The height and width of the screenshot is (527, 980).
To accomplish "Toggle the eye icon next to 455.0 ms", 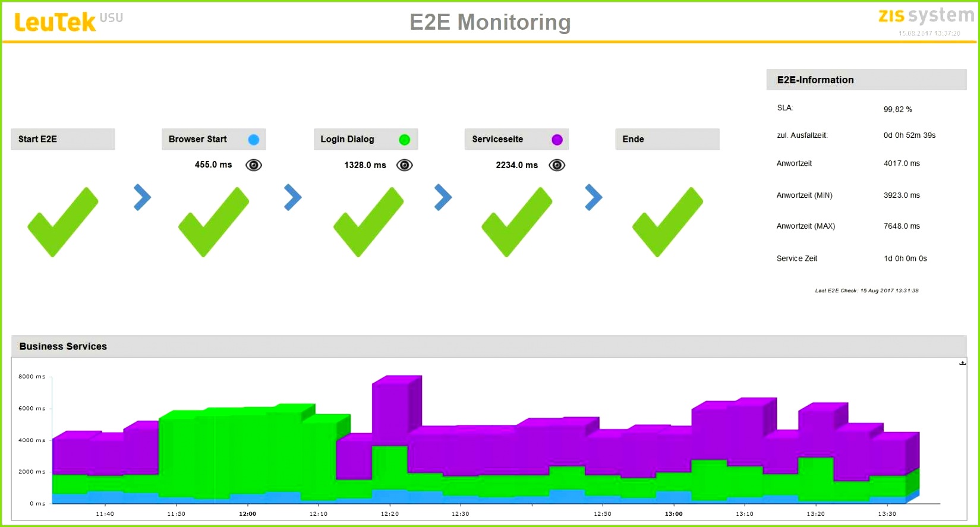I will pos(254,165).
